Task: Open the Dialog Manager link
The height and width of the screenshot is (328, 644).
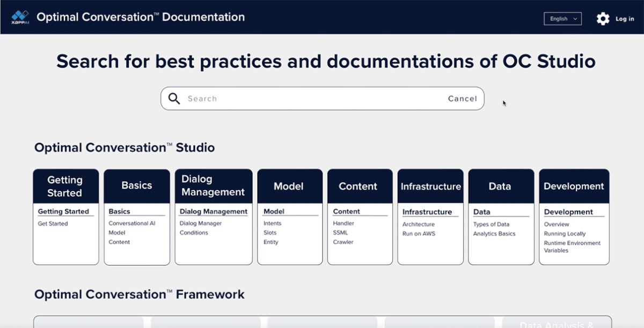Action: tap(201, 223)
